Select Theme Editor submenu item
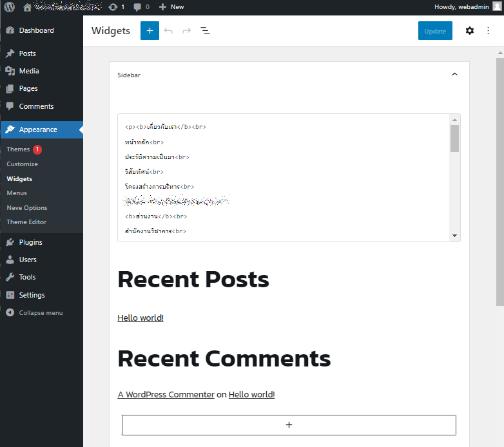This screenshot has height=447, width=504. (26, 222)
